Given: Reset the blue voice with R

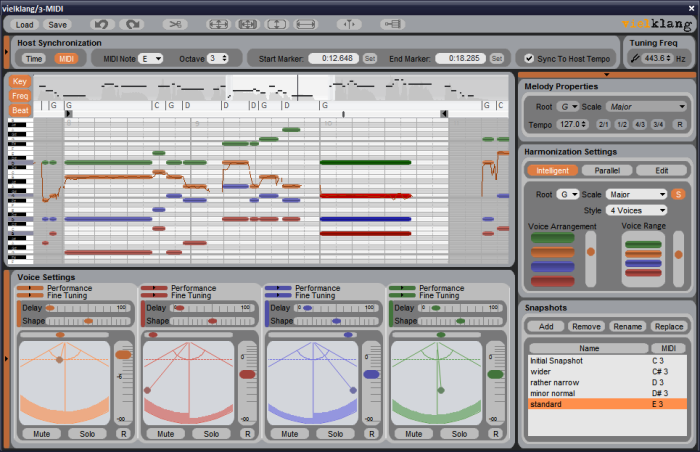Looking at the screenshot, I should pyautogui.click(x=372, y=434).
